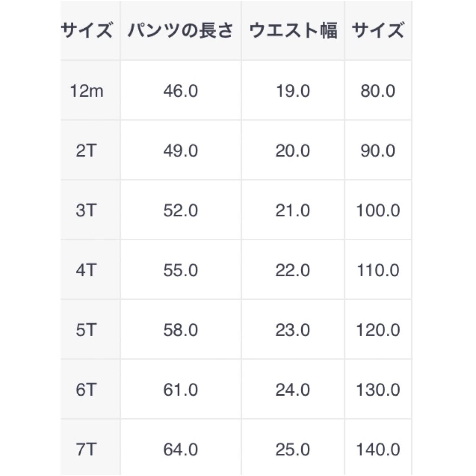Click the 58.0 pants length cell

click(x=180, y=330)
